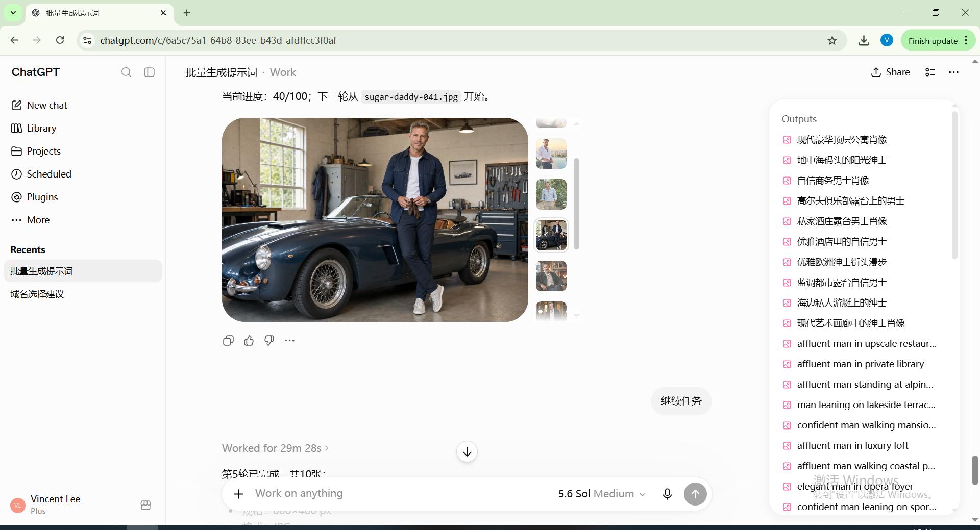Click the Share button

click(x=890, y=72)
